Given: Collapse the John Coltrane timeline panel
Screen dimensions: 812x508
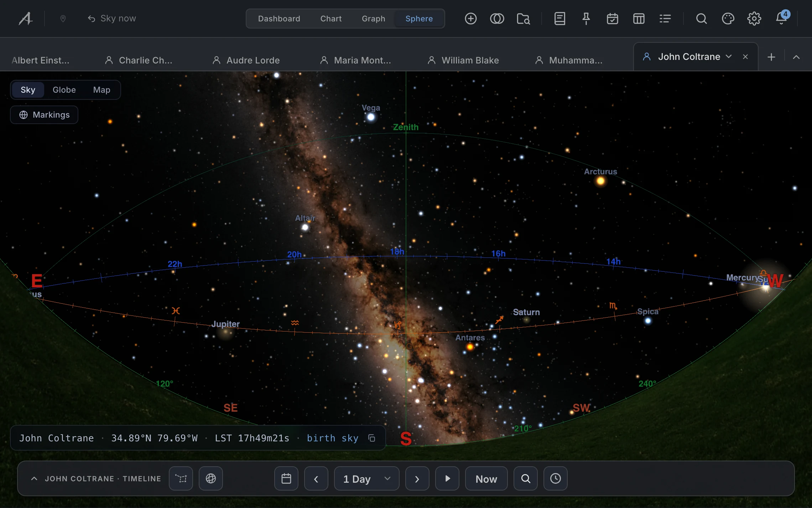Looking at the screenshot, I should [x=34, y=478].
